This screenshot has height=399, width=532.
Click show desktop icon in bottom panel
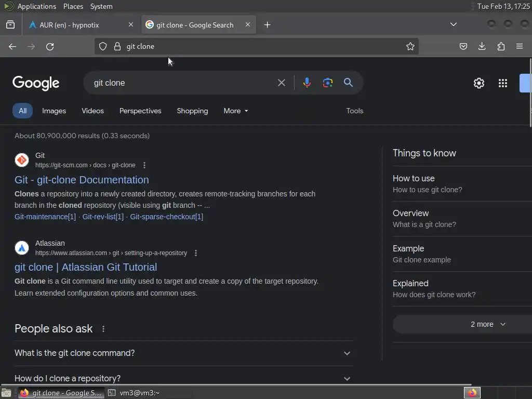[6, 393]
